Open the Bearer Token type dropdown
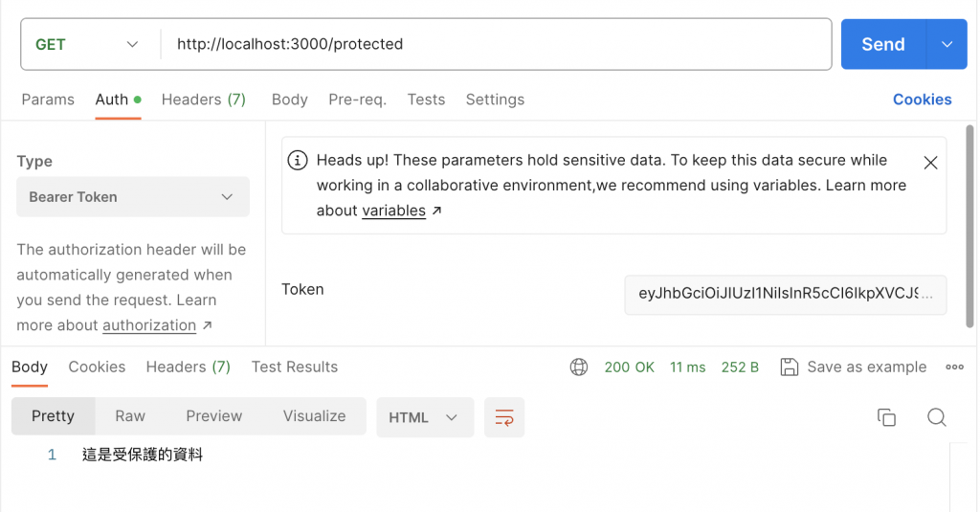This screenshot has height=512, width=980. click(x=133, y=197)
